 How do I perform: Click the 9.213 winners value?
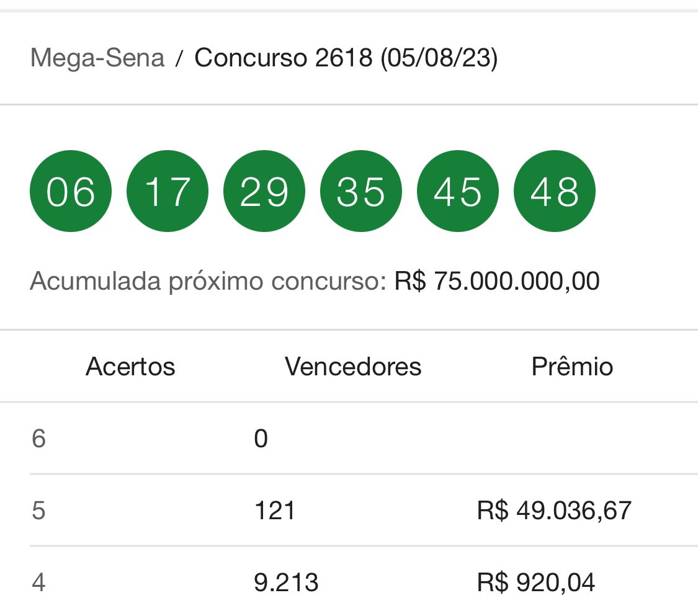pyautogui.click(x=286, y=582)
